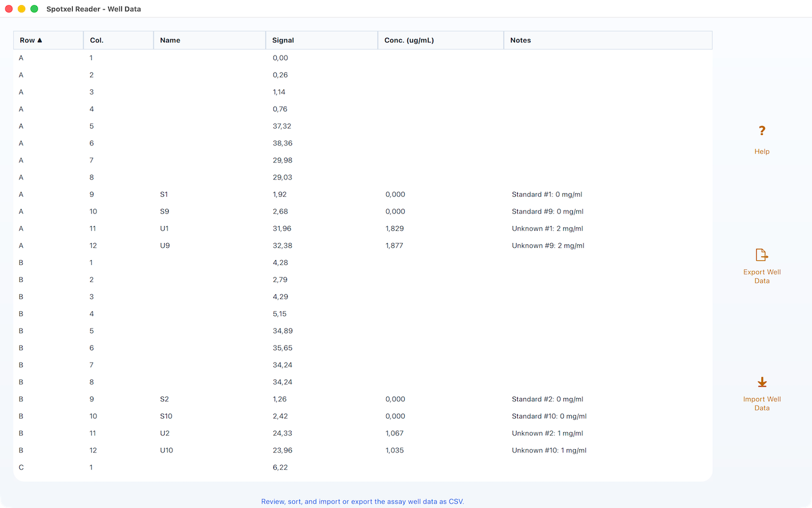Click the Export Well Data label
This screenshot has width=812, height=508.
tap(762, 277)
